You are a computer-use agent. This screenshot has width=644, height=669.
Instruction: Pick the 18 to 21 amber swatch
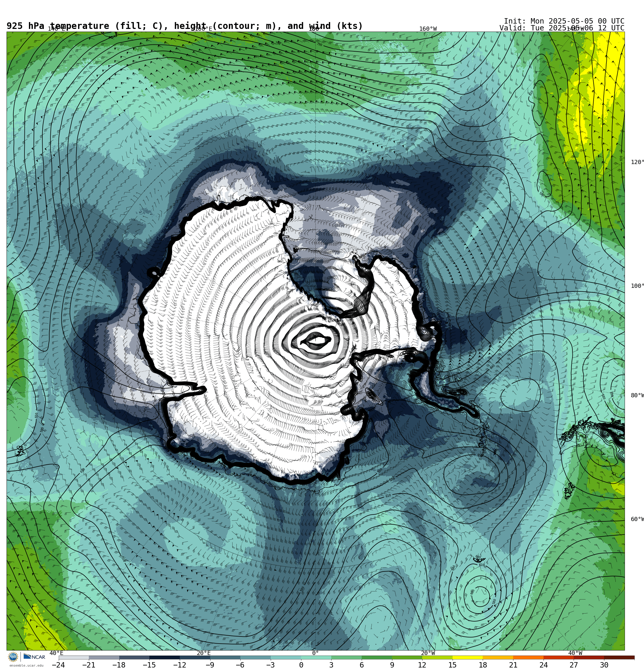498,657
